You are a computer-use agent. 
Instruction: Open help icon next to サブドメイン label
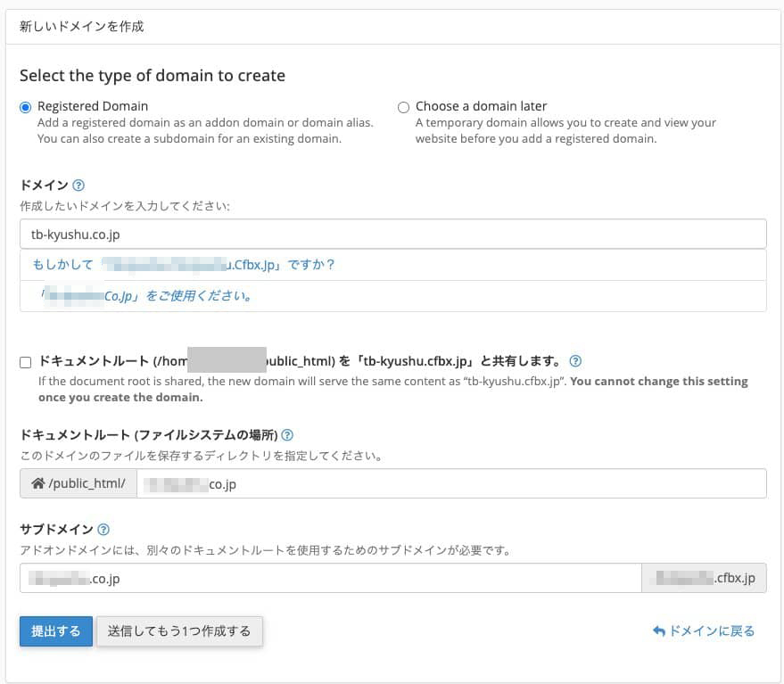pyautogui.click(x=103, y=530)
